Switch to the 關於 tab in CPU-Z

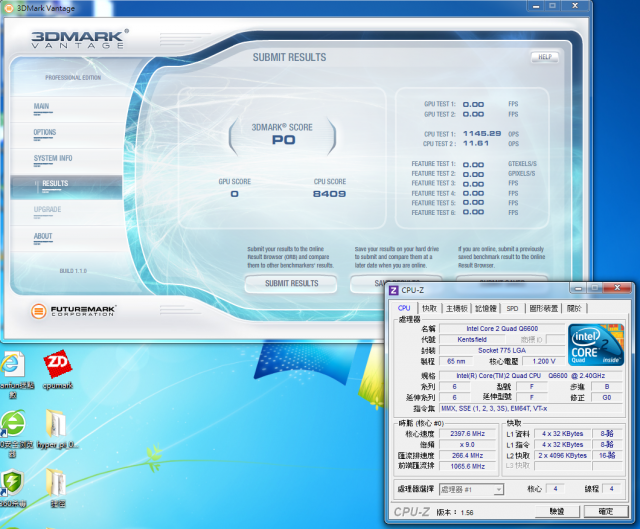point(574,309)
